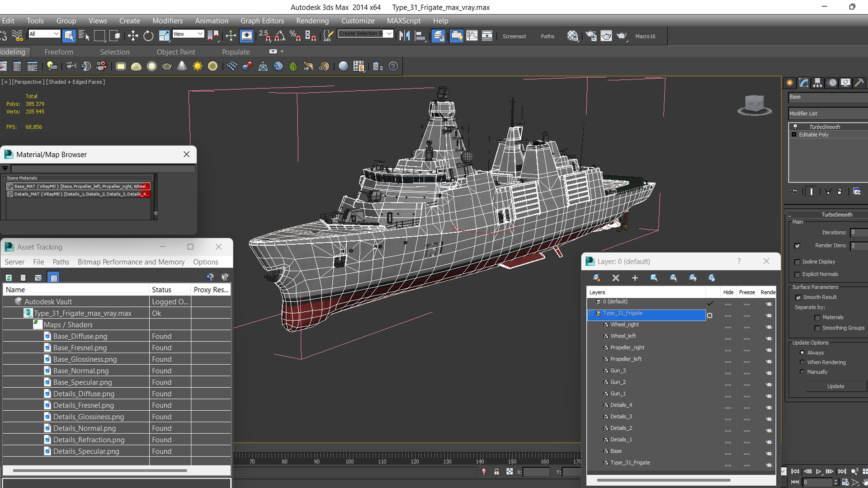
Task: Open the selection filter All dropdown
Action: coord(44,34)
